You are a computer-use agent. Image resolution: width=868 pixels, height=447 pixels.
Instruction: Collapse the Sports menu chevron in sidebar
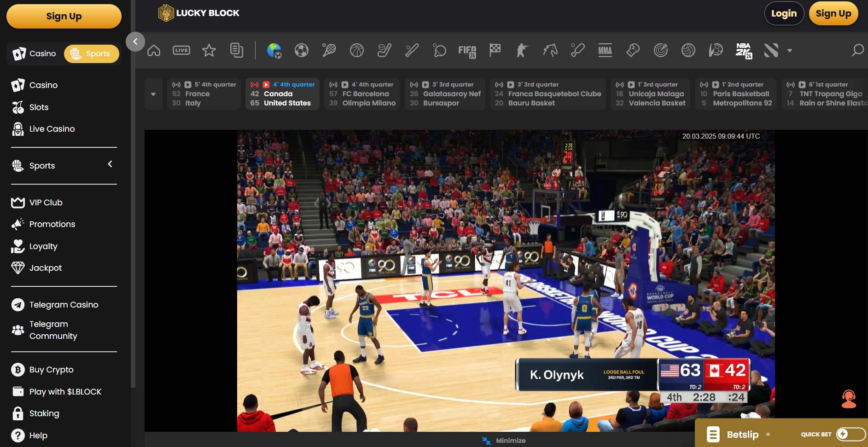click(x=110, y=164)
